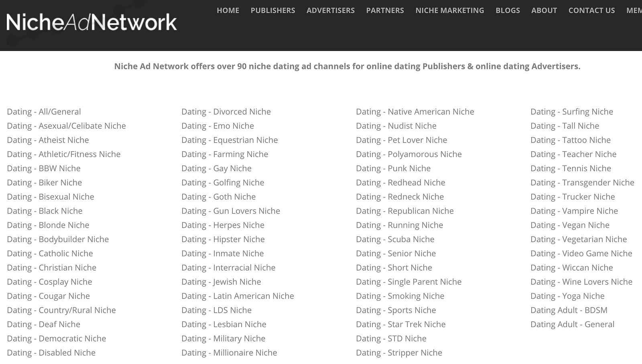The height and width of the screenshot is (364, 642).
Task: Click CONTACT US in the header
Action: pyautogui.click(x=591, y=10)
